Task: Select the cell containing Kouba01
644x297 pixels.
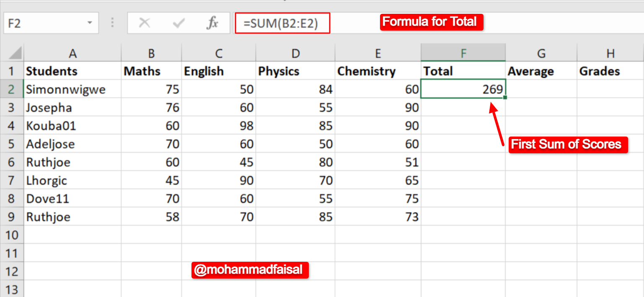Action: tap(73, 126)
